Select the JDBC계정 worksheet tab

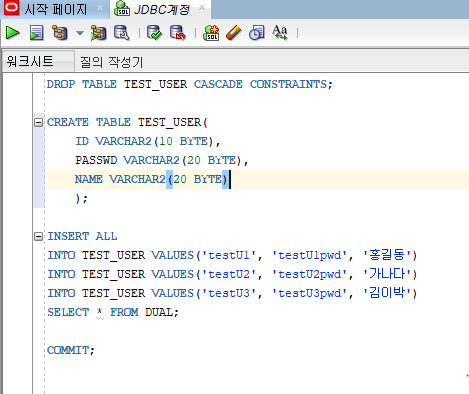pos(162,9)
